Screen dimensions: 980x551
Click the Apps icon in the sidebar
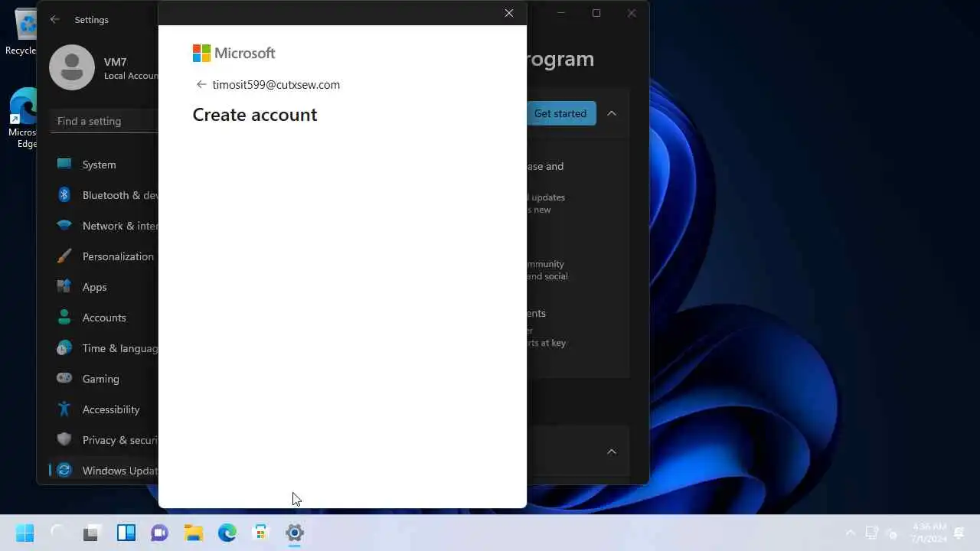point(64,287)
